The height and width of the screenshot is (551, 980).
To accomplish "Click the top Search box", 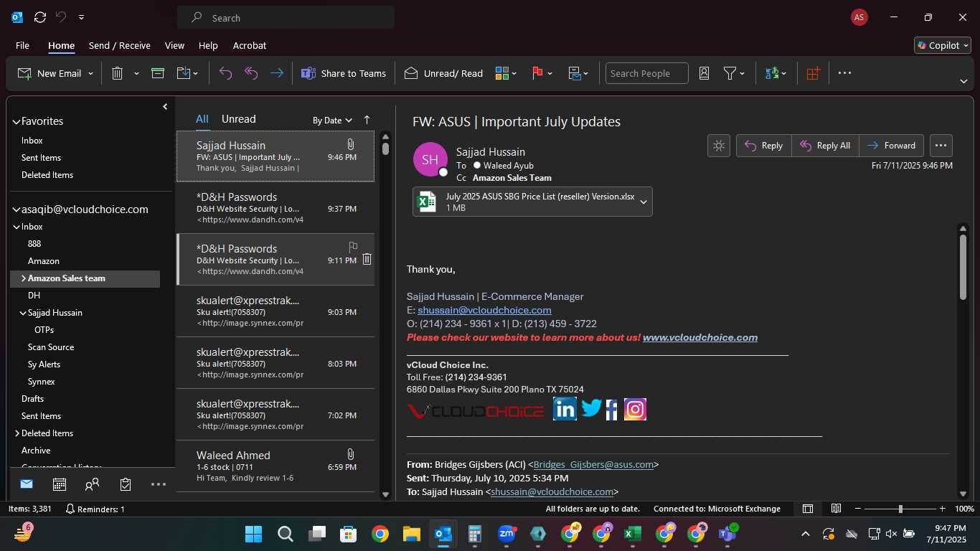I will [286, 18].
